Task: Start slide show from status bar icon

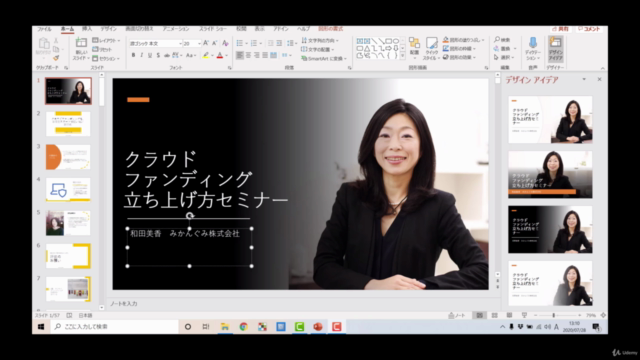Action: (x=524, y=316)
